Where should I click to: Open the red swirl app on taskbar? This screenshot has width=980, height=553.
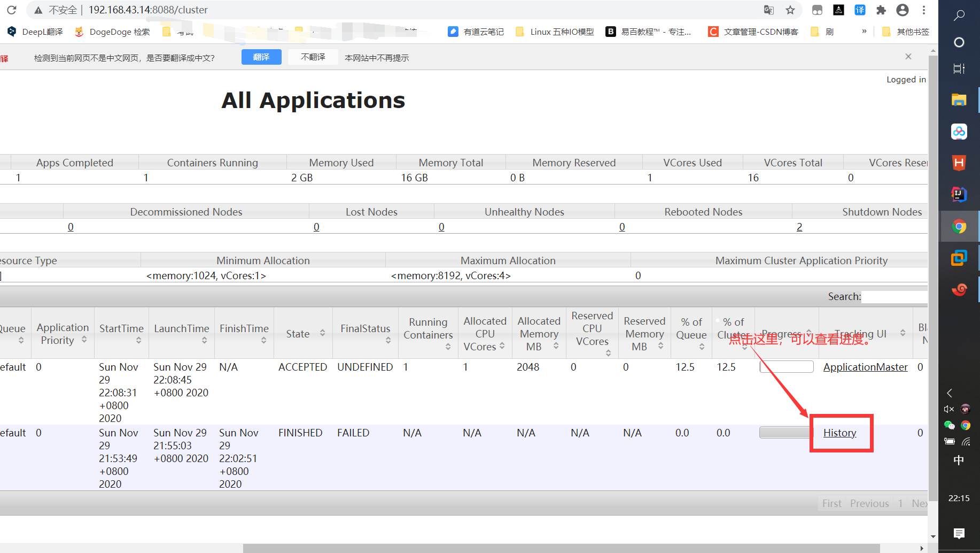pos(959,290)
